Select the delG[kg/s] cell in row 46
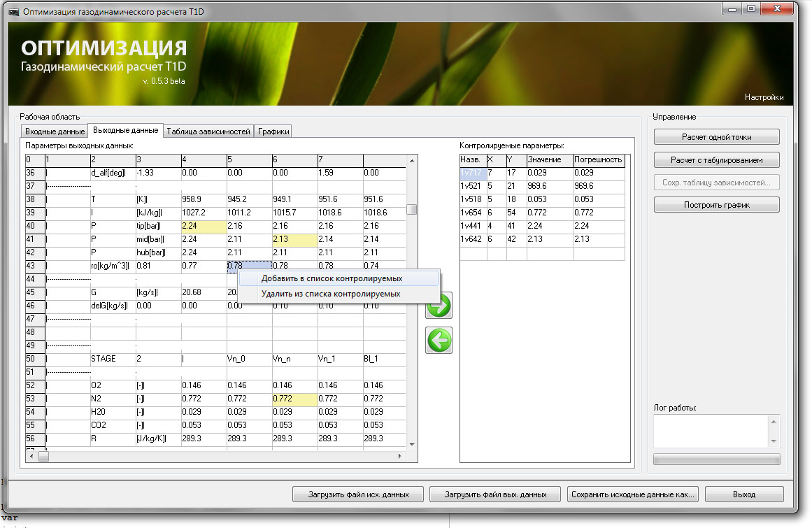Viewport: 812px width, 528px height. click(x=113, y=306)
